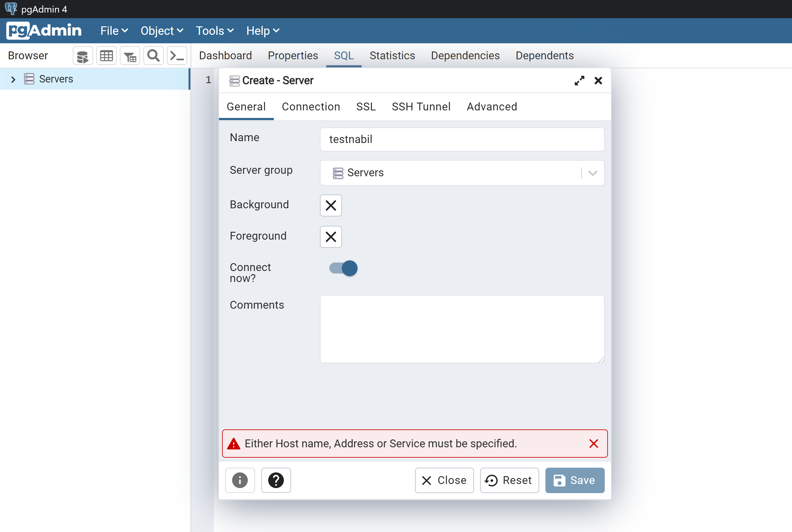The height and width of the screenshot is (532, 792).
Task: Expand the Servers tree node
Action: 13,79
